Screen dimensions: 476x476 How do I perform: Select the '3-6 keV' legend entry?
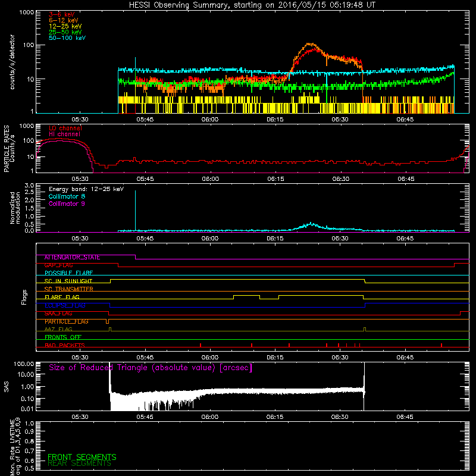click(x=61, y=14)
